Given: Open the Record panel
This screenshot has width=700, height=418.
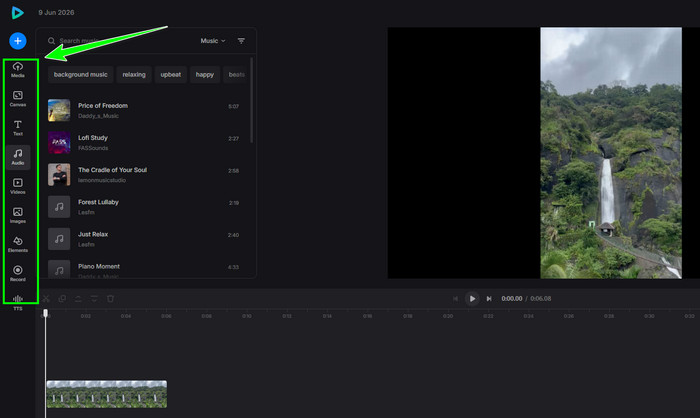Looking at the screenshot, I should point(18,273).
